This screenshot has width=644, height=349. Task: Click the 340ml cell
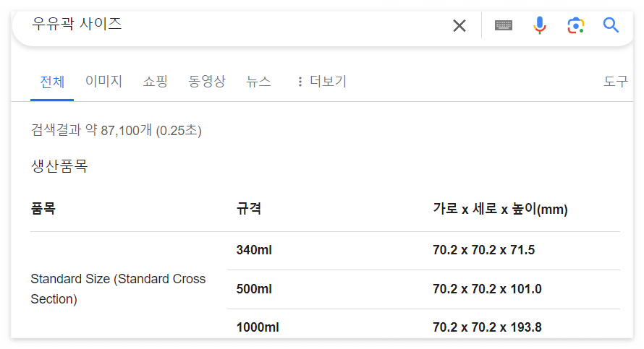pos(254,250)
